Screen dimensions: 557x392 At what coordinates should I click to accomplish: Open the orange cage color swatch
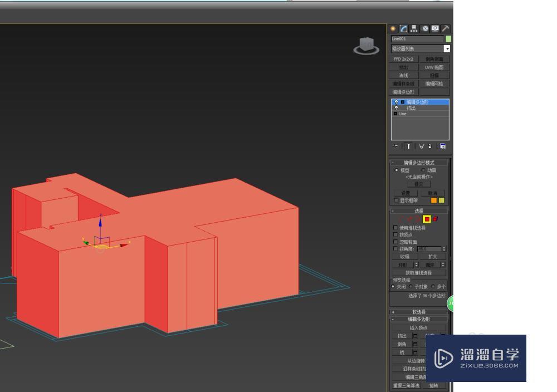pyautogui.click(x=434, y=200)
